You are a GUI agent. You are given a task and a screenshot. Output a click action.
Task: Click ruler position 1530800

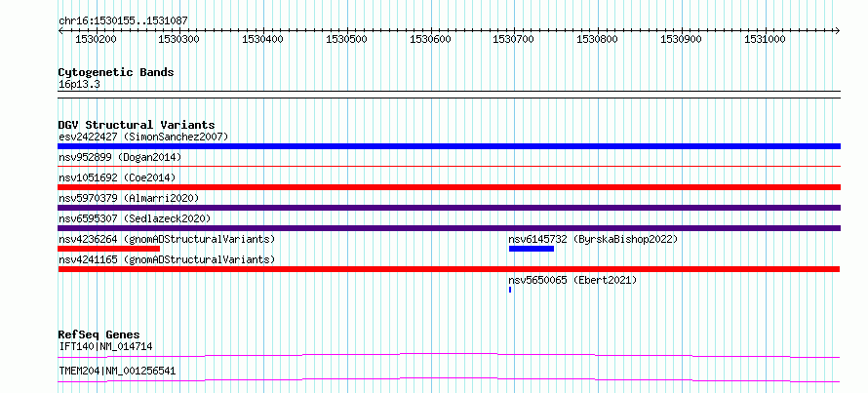[x=598, y=39]
